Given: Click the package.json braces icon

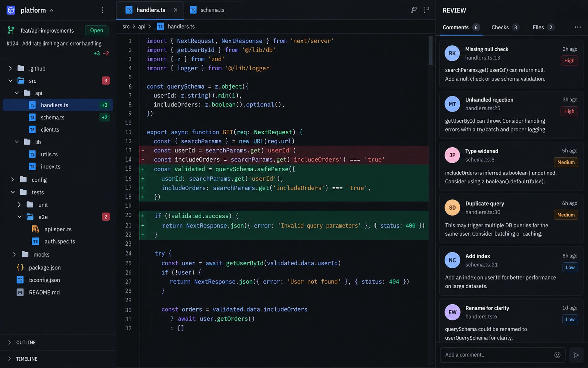Looking at the screenshot, I should (20, 267).
